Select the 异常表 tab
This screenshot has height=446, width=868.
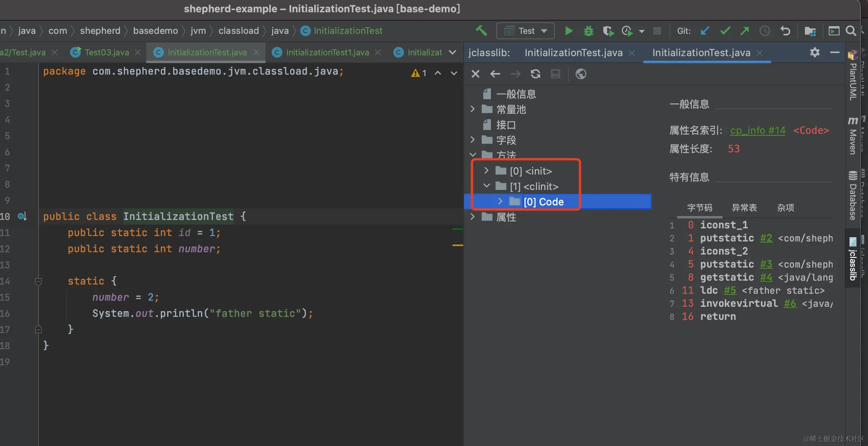[x=744, y=208]
